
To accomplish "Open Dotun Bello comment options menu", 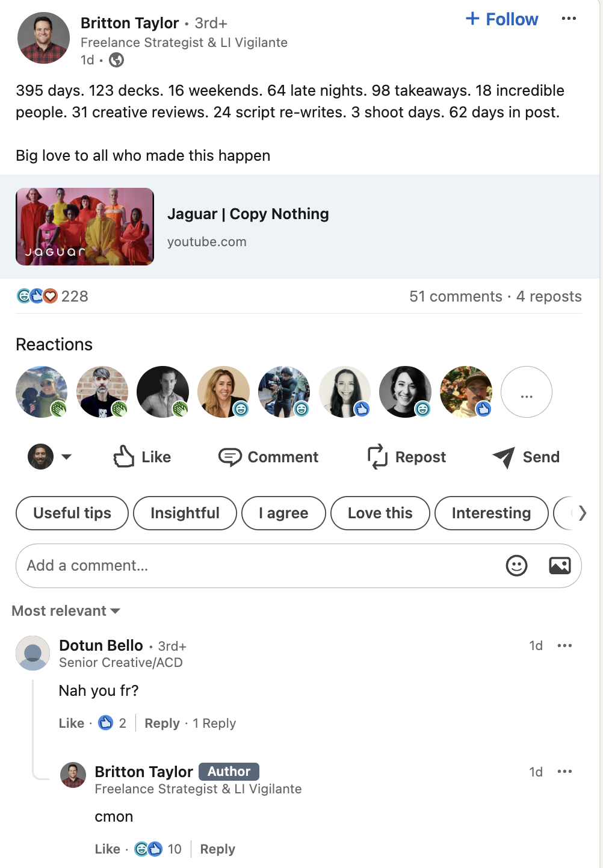I will click(564, 646).
